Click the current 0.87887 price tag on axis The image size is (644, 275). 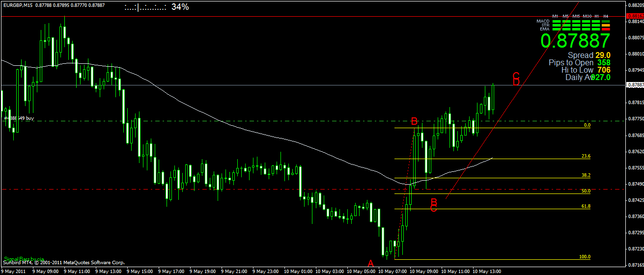635,85
